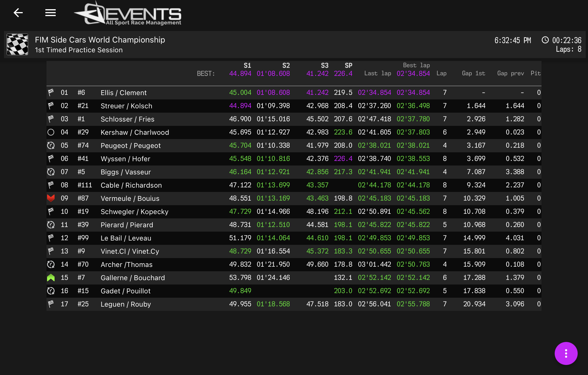Click on-lap status icon for Pierard / Pierard
588x375 pixels.
[51, 225]
